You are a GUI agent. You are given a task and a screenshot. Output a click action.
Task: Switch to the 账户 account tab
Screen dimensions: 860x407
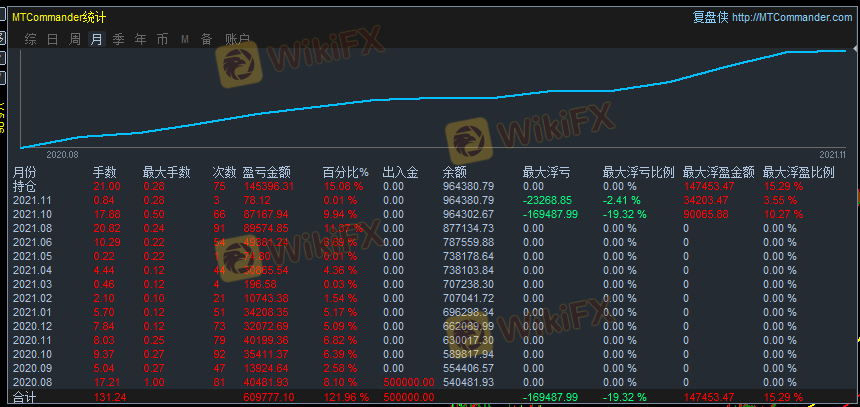[x=237, y=39]
